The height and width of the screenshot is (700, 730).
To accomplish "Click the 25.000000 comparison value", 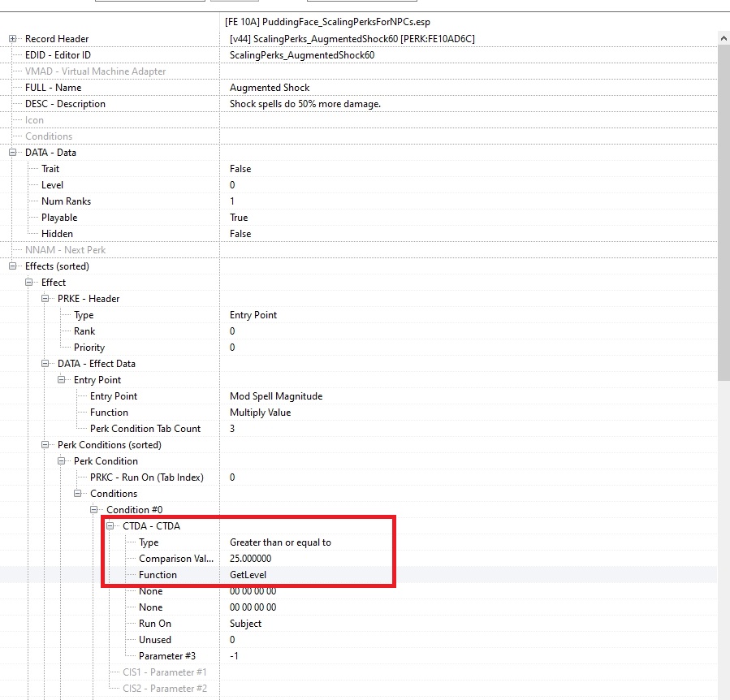I will click(250, 559).
